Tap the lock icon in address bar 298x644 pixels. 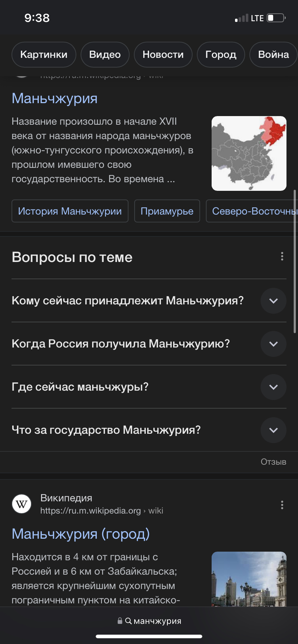(120, 621)
